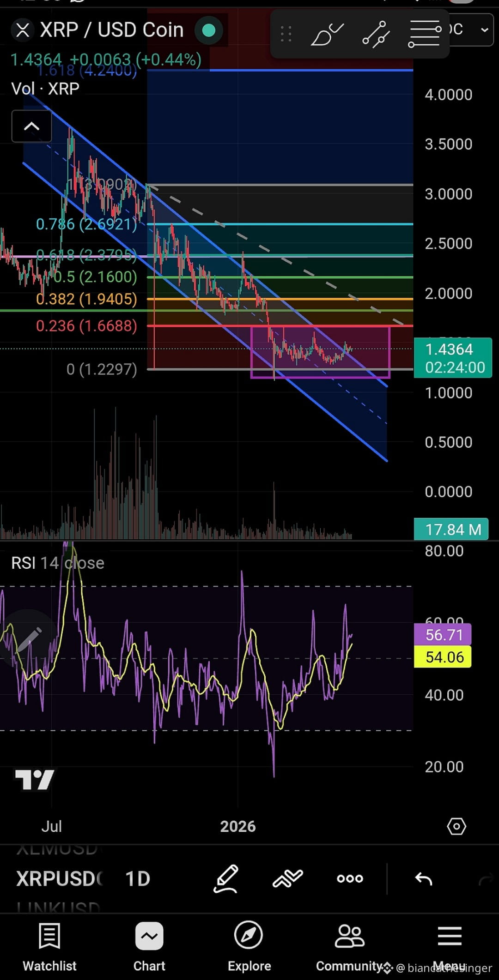The height and width of the screenshot is (980, 499).
Task: Open the XRPUSDC symbol selector
Action: pyautogui.click(x=59, y=878)
